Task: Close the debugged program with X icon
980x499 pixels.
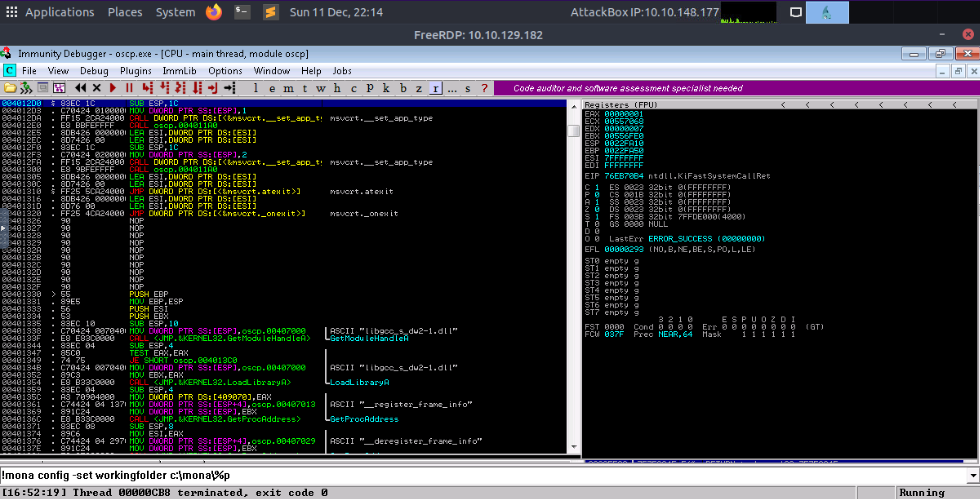Action: click(97, 88)
